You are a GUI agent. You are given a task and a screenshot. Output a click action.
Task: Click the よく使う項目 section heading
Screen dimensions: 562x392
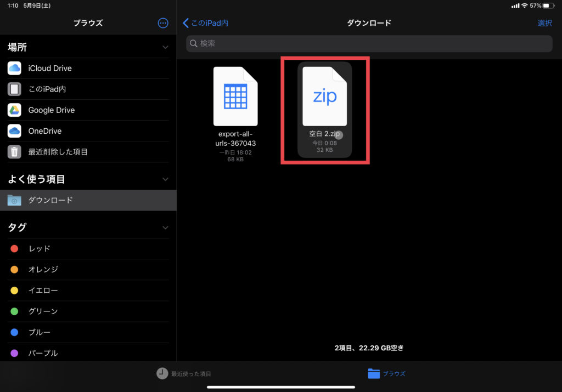point(36,179)
